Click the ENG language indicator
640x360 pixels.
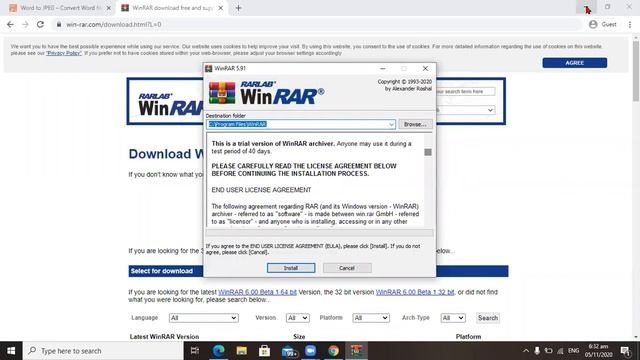(573, 351)
